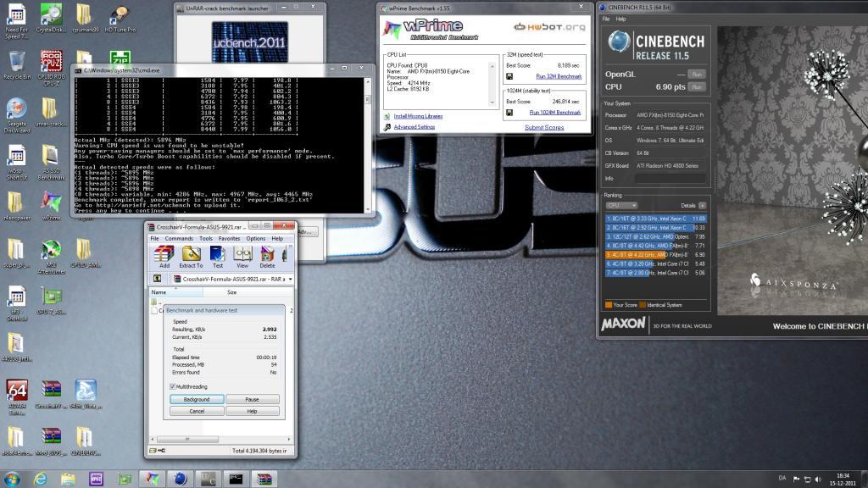This screenshot has height=488, width=868.
Task: Click Cancel in the benchmark dialog
Action: 197,411
